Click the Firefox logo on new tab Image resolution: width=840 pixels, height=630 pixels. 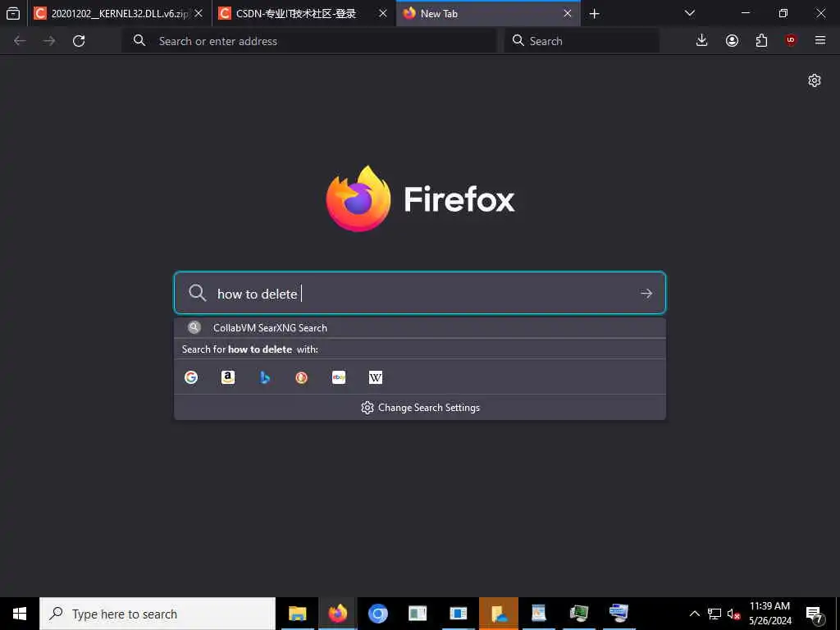[x=420, y=199]
